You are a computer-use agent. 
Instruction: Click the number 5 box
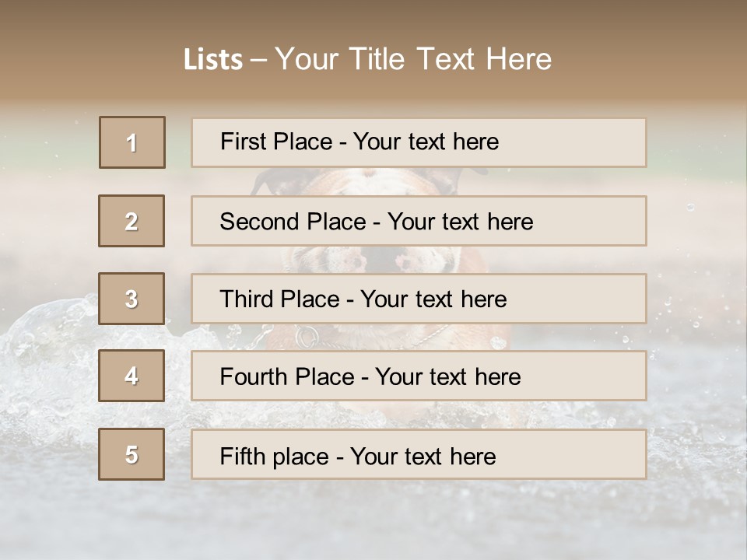coord(132,454)
